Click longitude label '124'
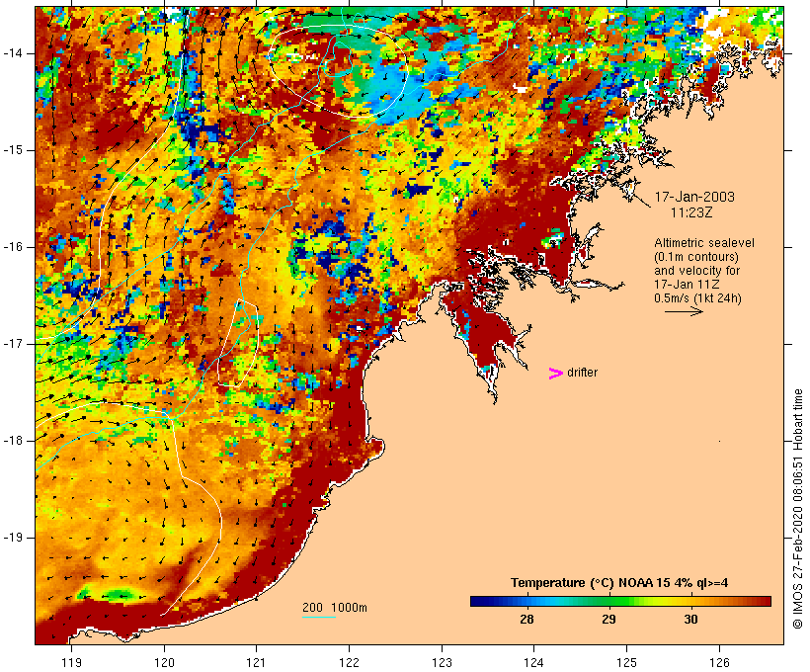Screen dimensions: 810x672 (533, 662)
